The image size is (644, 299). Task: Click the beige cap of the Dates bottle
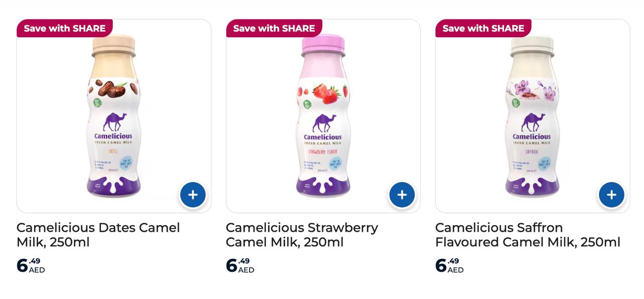(x=114, y=44)
